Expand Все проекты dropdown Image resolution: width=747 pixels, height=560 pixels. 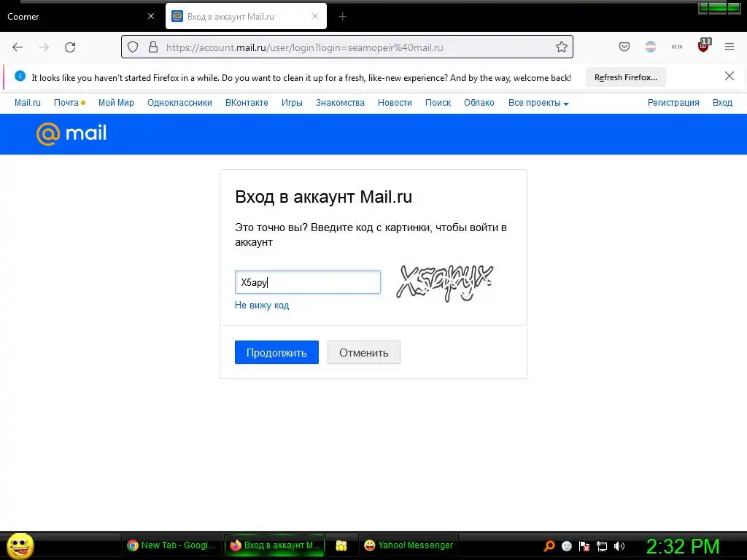(x=538, y=102)
